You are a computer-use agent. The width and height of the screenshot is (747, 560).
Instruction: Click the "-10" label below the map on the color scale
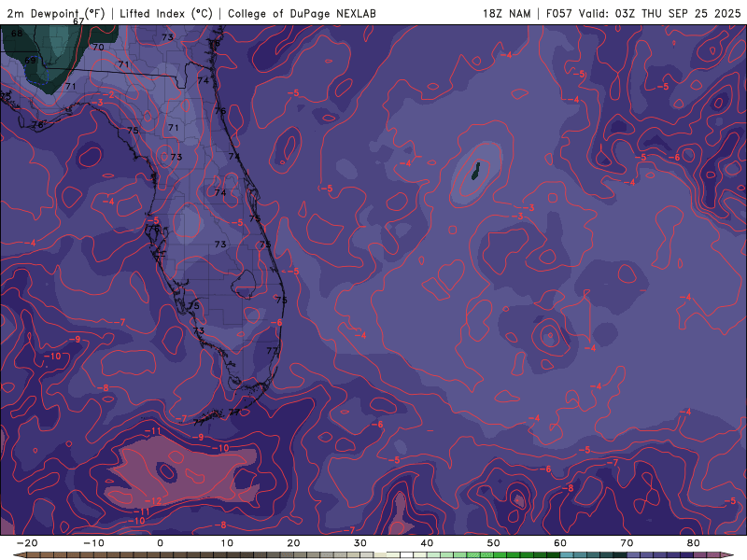tap(93, 543)
